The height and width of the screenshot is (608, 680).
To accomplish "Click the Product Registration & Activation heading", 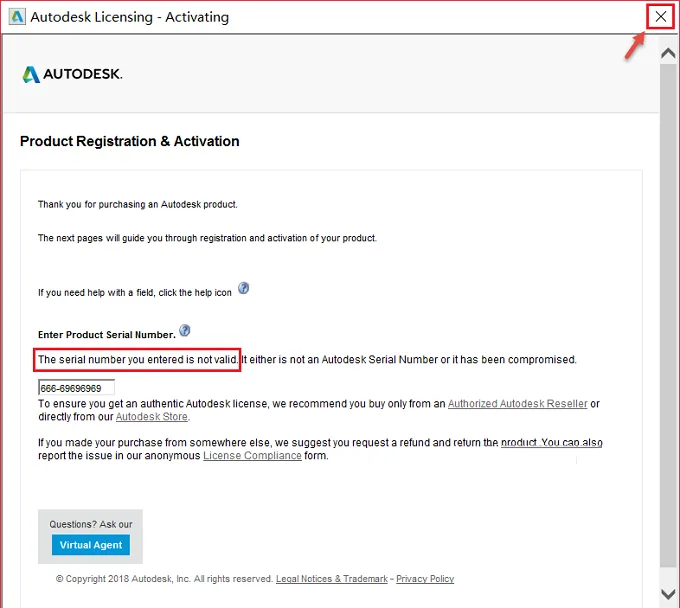I will click(x=130, y=141).
